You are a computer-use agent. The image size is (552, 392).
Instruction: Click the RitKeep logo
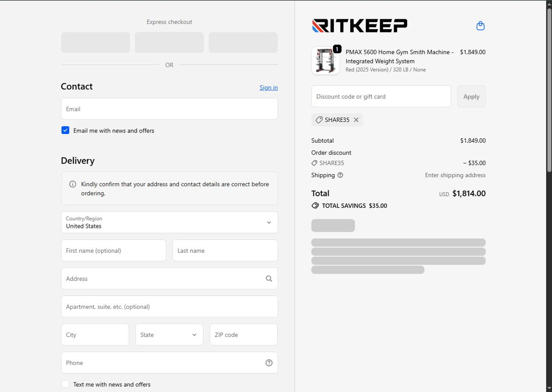point(360,26)
